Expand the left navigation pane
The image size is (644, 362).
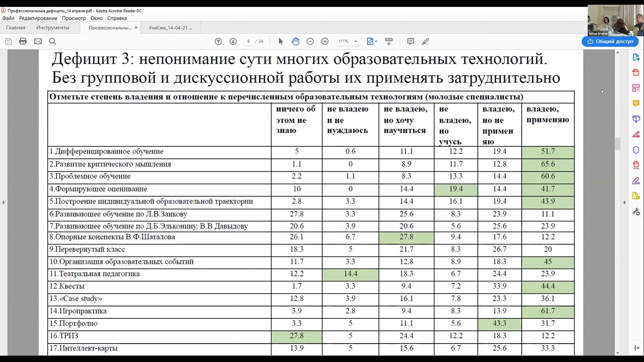click(4, 202)
